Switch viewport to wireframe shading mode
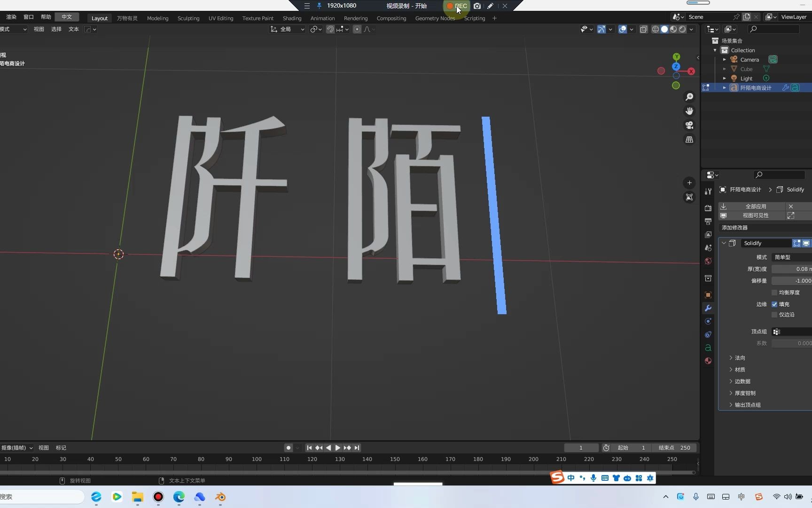The image size is (812, 508). [655, 29]
